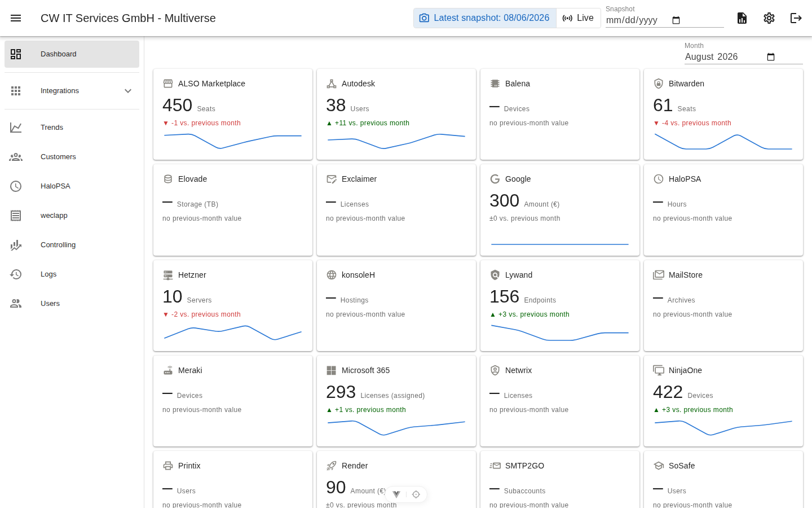Click the Vue devtools floating icon

point(396,494)
